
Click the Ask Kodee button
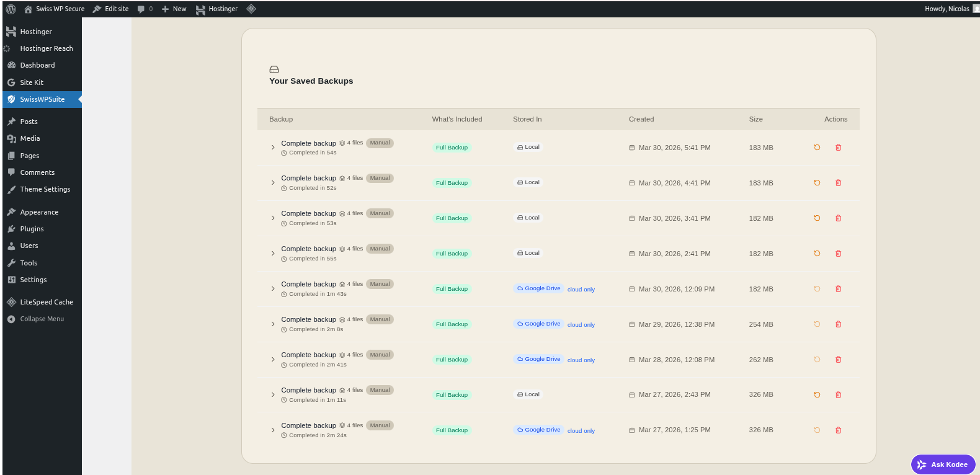pos(943,464)
